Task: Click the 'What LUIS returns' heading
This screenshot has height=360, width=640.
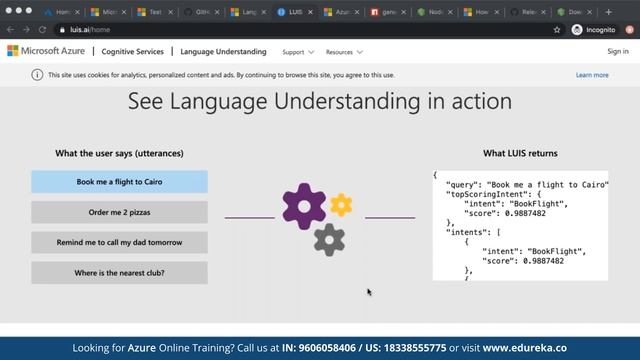Action: [520, 153]
